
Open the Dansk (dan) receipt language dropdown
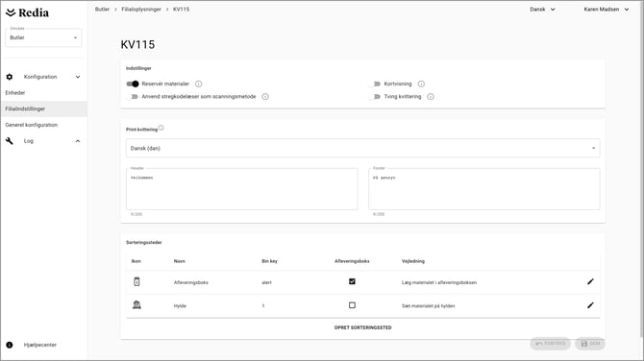click(x=362, y=148)
